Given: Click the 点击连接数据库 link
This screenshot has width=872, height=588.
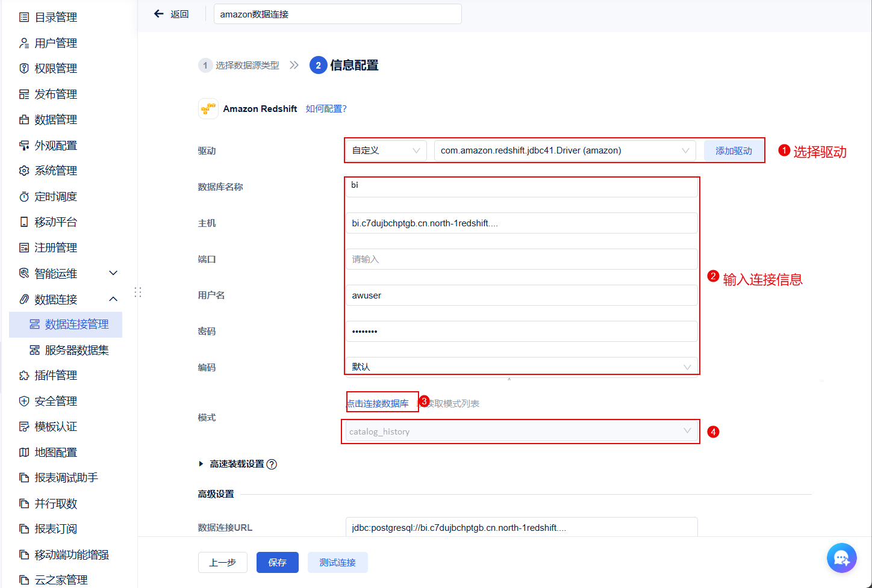Looking at the screenshot, I should point(378,403).
